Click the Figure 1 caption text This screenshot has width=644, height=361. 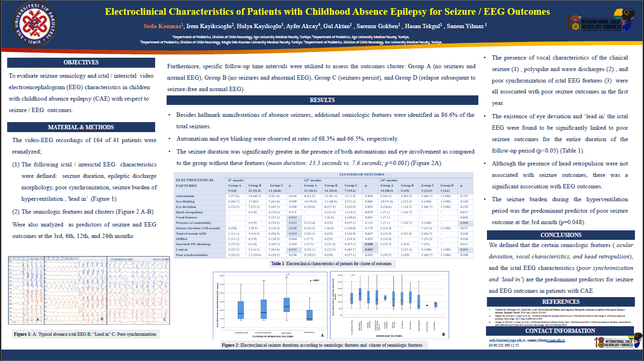[85, 334]
